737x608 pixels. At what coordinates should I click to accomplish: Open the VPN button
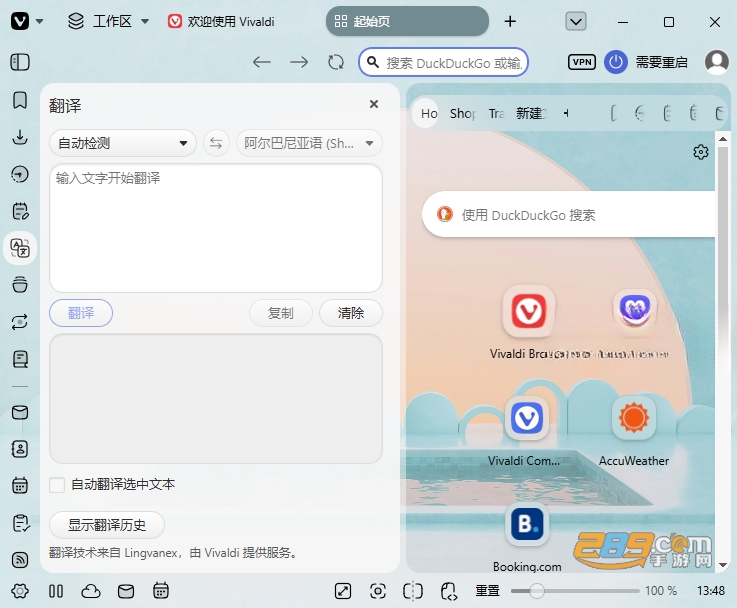[582, 62]
